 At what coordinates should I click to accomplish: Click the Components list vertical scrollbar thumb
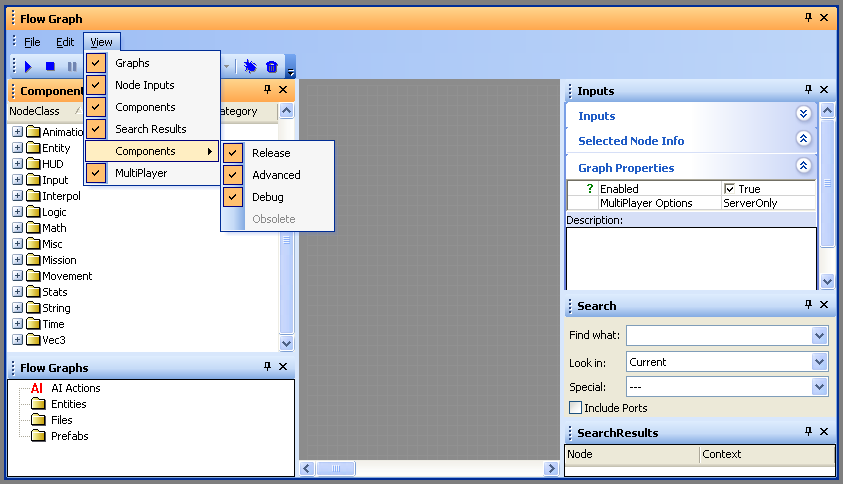pyautogui.click(x=287, y=240)
